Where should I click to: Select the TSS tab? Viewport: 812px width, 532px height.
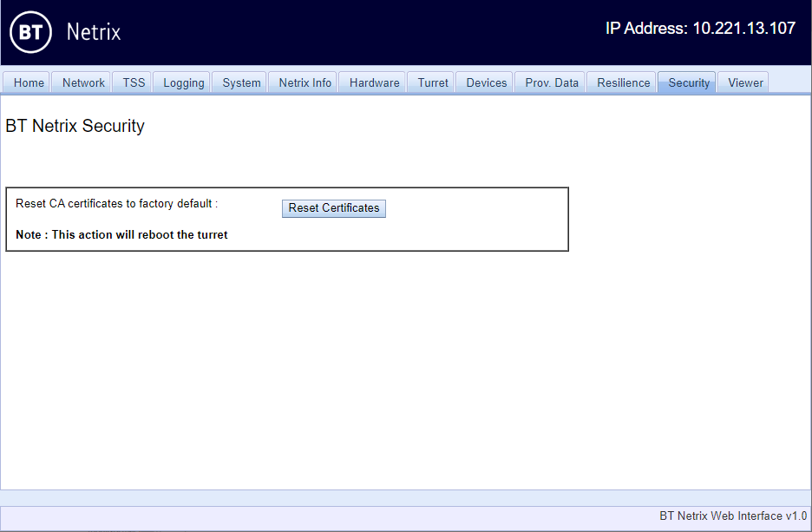(132, 82)
